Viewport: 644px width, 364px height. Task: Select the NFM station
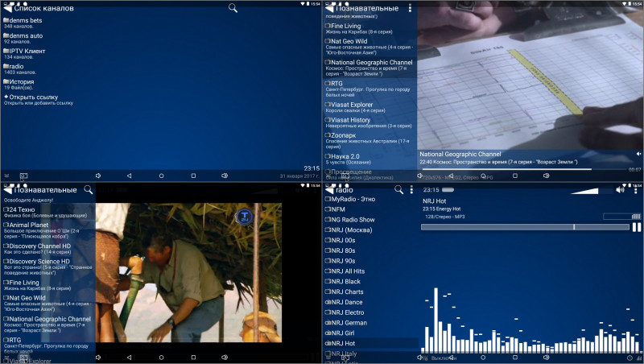tap(371, 209)
